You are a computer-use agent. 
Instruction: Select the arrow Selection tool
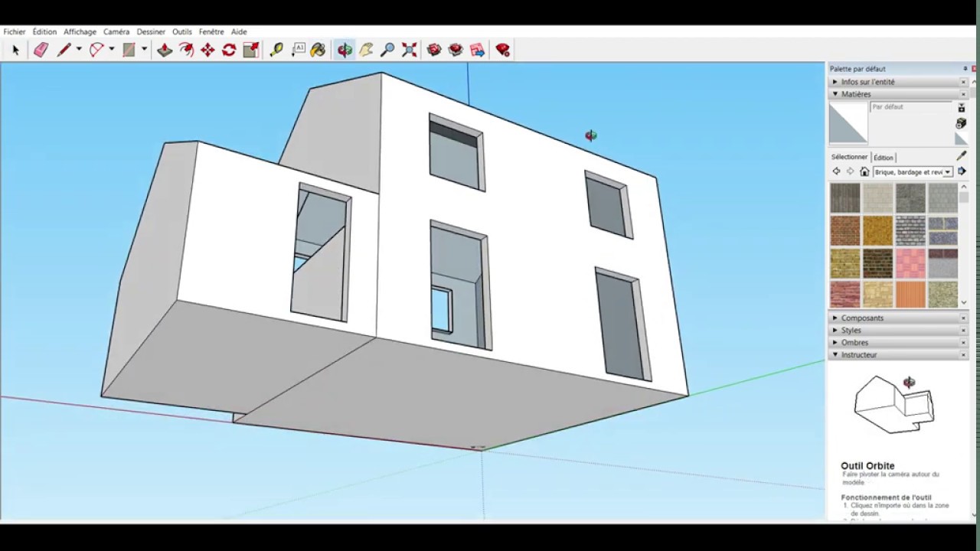[x=15, y=51]
